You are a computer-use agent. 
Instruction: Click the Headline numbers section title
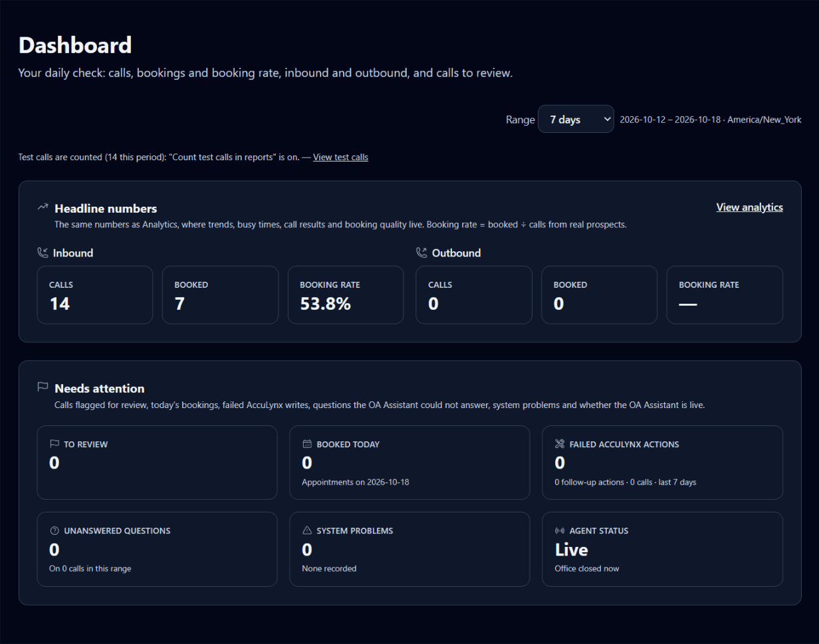coord(106,209)
